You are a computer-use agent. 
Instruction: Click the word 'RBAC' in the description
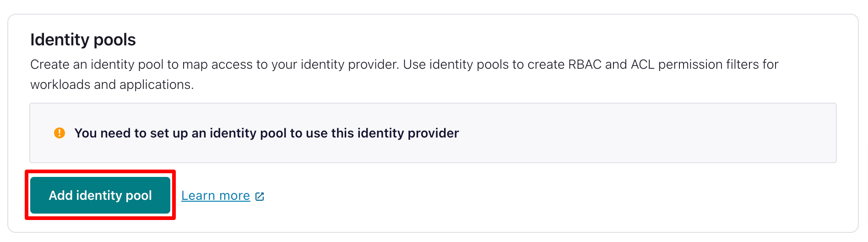[585, 65]
